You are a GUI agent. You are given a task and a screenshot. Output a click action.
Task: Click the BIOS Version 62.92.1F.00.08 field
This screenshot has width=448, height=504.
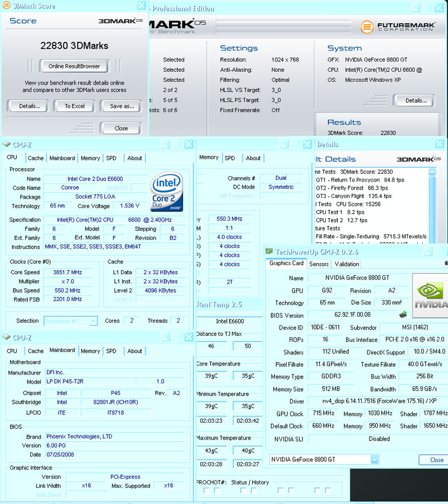pos(353,315)
